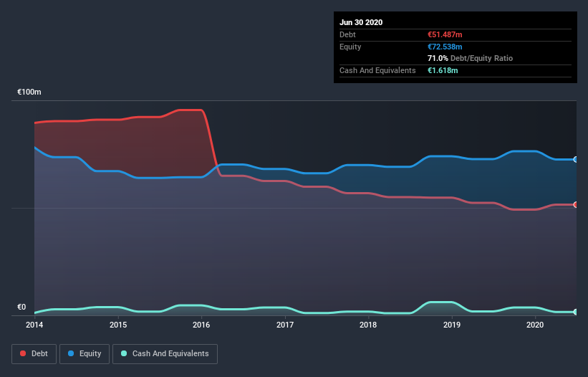Click the 2018 x-axis label

[x=368, y=325]
